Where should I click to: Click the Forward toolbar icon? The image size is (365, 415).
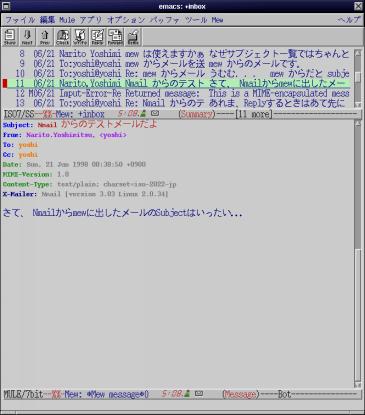115,37
